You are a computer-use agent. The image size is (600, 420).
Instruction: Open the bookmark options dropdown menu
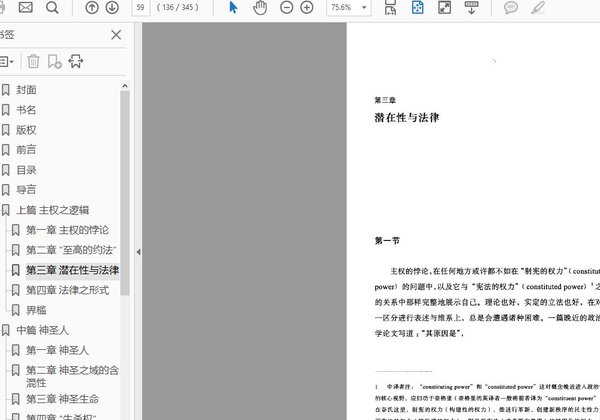point(7,62)
